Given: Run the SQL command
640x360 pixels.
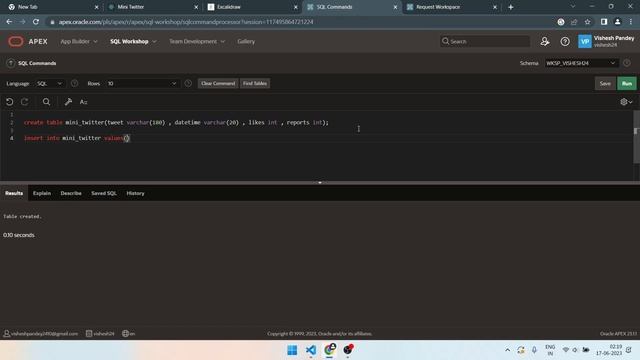Looking at the screenshot, I should (x=627, y=83).
